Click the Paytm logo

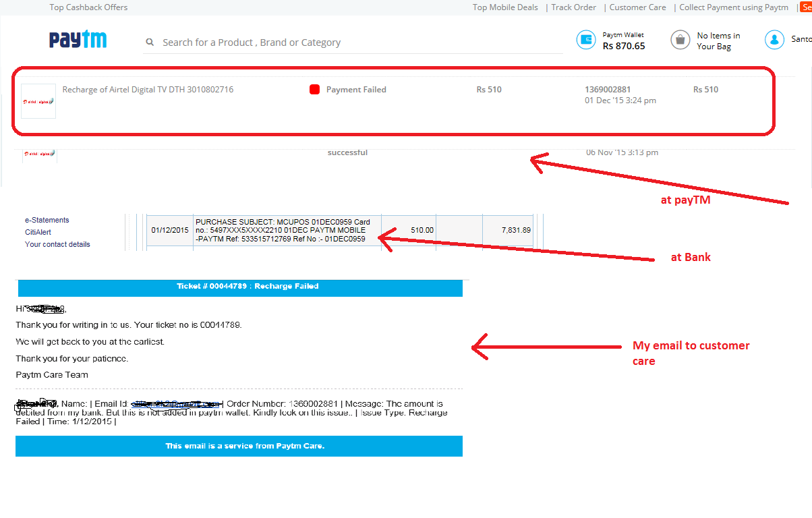(78, 40)
